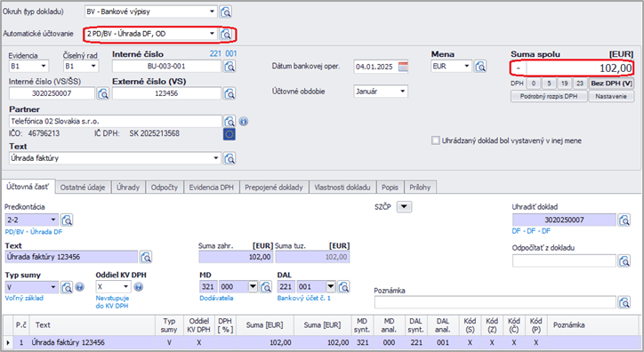Click info icon next to Oddiel KV DPH

(x=139, y=287)
